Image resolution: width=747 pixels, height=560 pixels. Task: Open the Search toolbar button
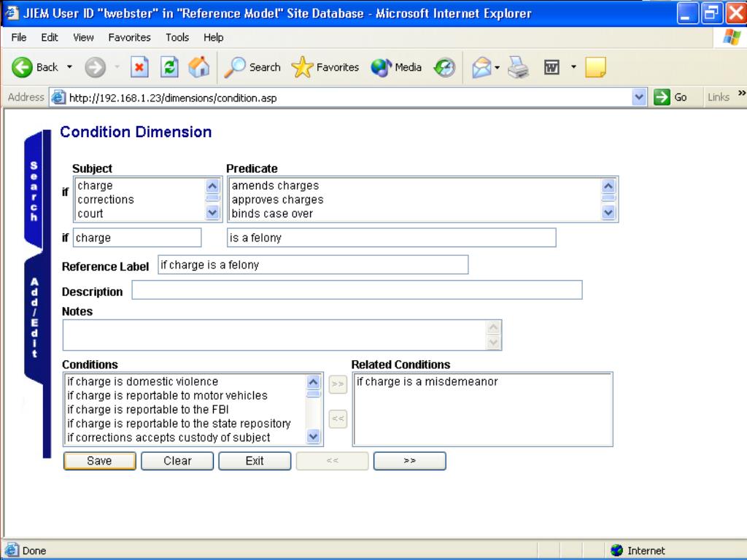(x=252, y=67)
